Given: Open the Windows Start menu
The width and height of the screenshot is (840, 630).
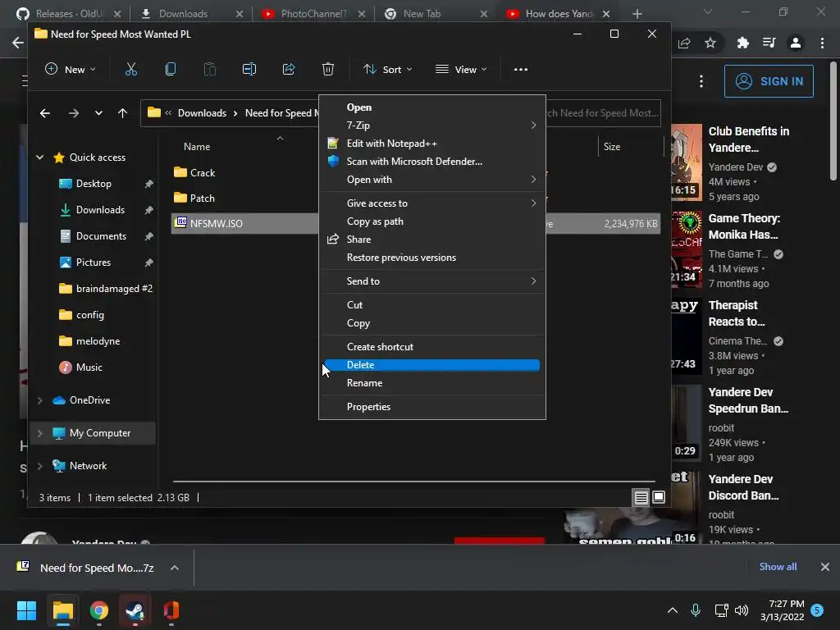Looking at the screenshot, I should (26, 610).
